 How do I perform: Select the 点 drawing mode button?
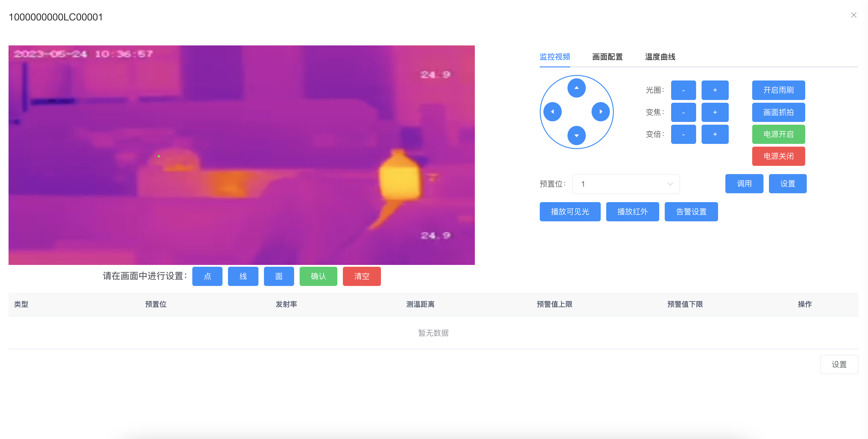pos(207,276)
